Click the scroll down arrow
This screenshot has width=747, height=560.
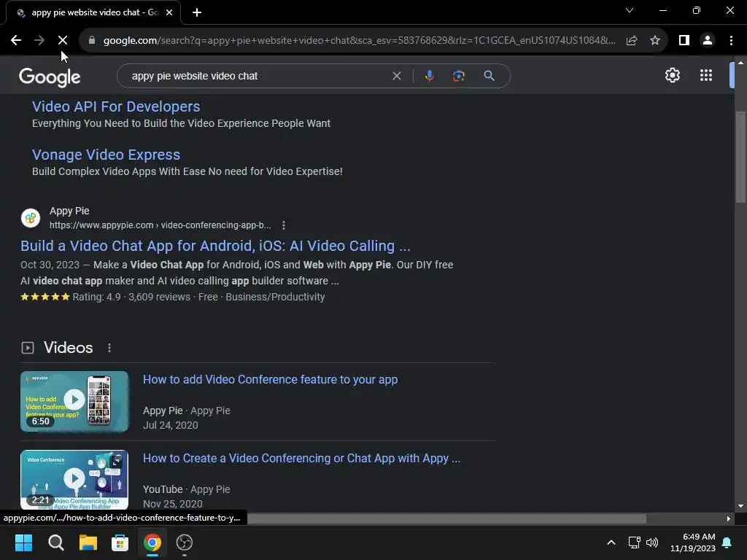tap(740, 506)
